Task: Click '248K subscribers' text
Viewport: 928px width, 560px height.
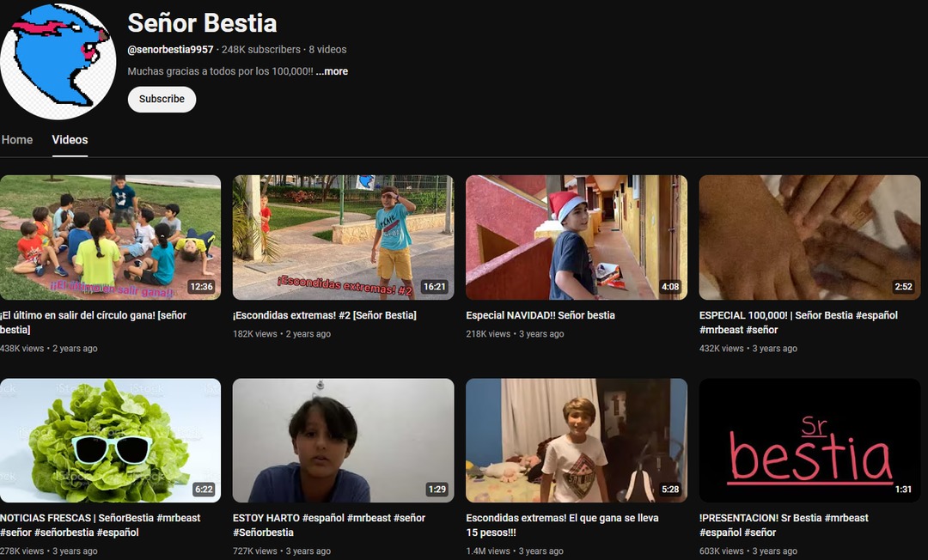Action: pyautogui.click(x=261, y=50)
